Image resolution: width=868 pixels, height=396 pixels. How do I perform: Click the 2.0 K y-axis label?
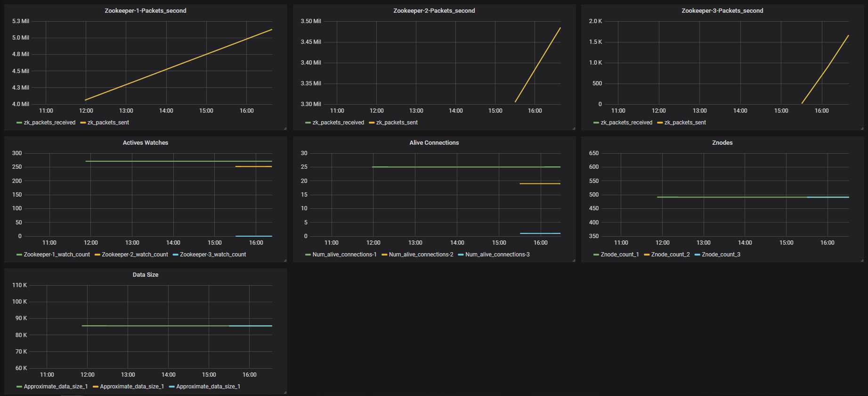[x=595, y=21]
